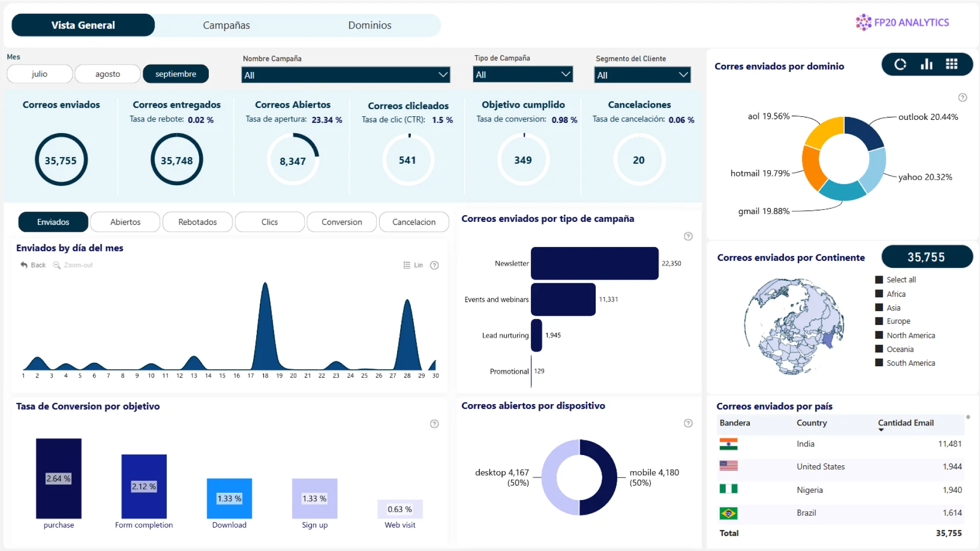Click the Sign up conversion bar

click(x=314, y=498)
